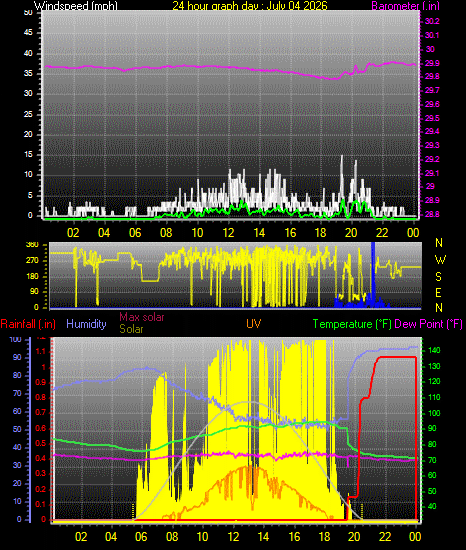Click the 0.1 rainfall axis value
This screenshot has height=550, width=466.
41,504
